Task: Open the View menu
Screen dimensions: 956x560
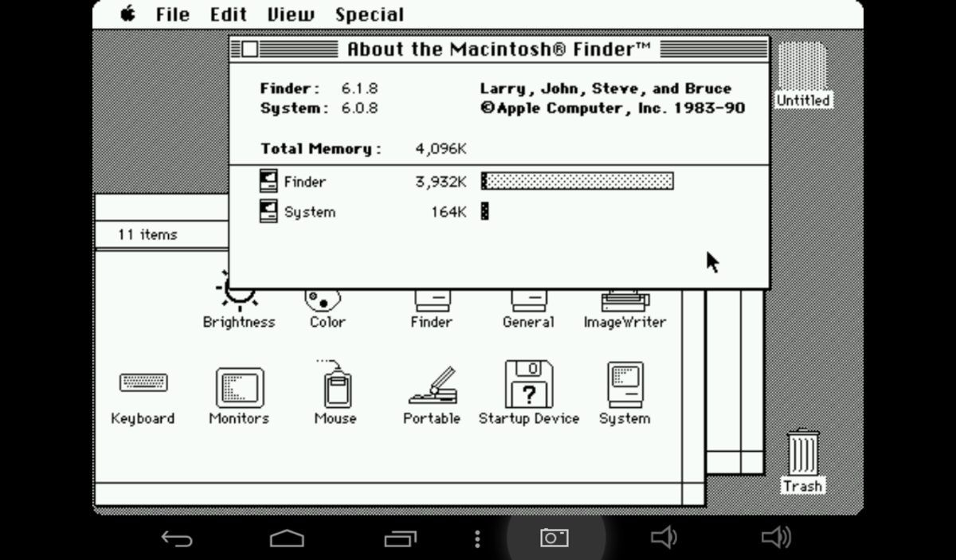Action: (290, 14)
